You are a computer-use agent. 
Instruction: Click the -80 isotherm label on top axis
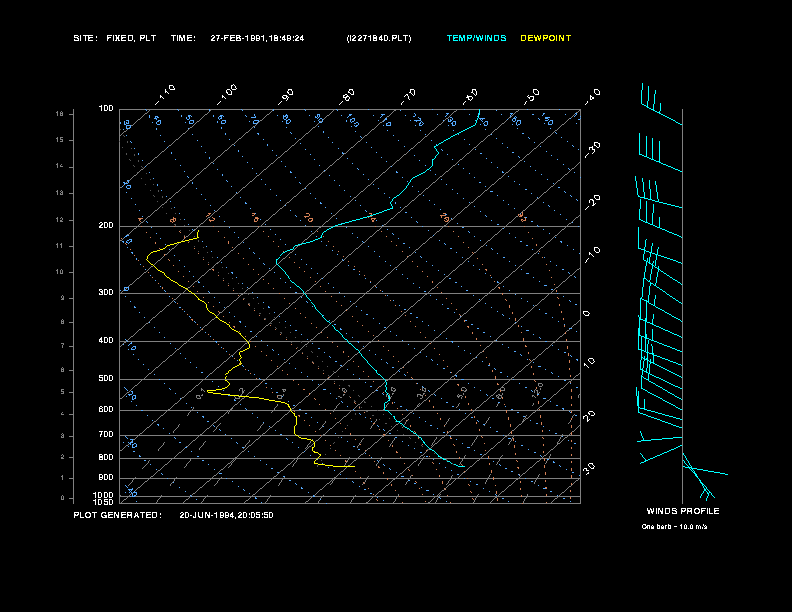346,97
